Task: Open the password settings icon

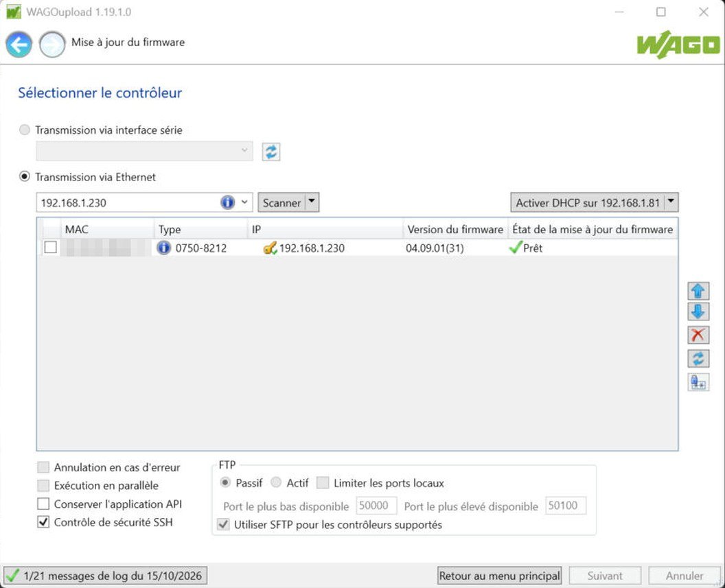Action: [698, 382]
